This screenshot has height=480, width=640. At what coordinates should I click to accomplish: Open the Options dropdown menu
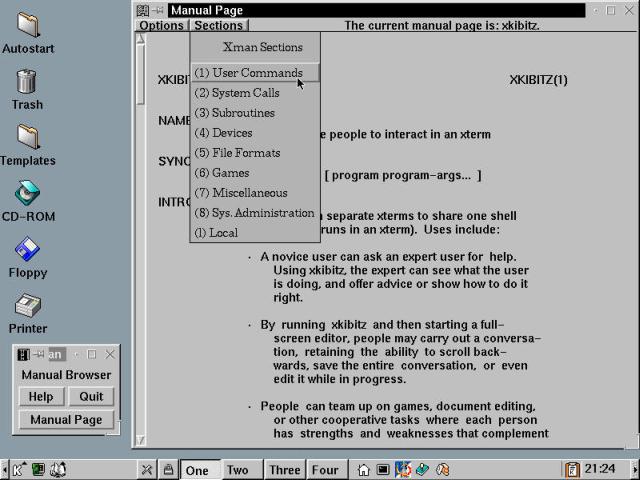pyautogui.click(x=161, y=26)
